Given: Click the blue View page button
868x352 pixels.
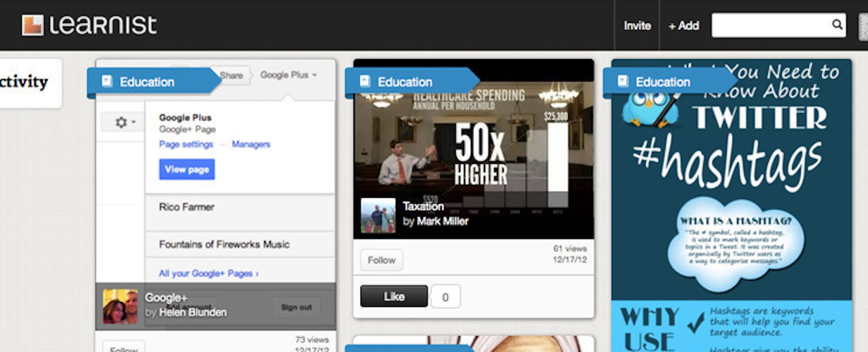Looking at the screenshot, I should point(187,169).
